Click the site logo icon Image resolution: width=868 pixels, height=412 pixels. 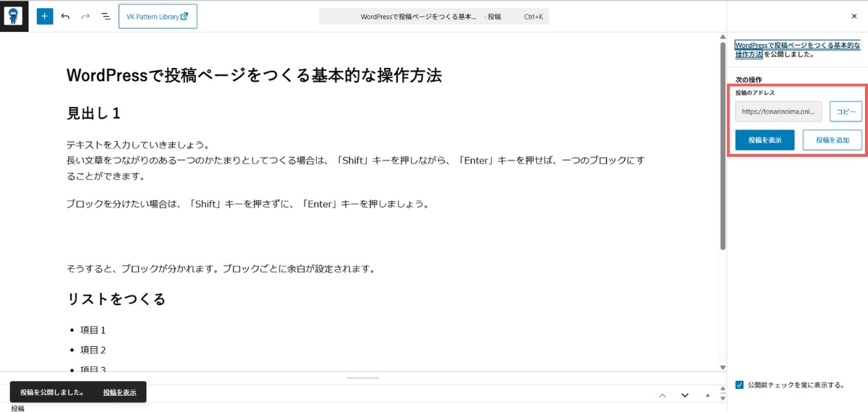pos(14,16)
